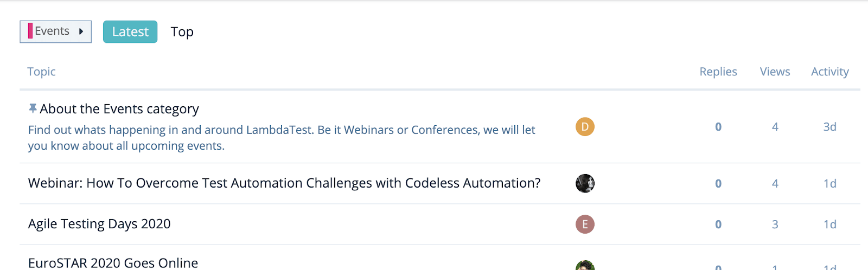Image resolution: width=868 pixels, height=270 pixels.
Task: Switch to the Top tab
Action: (x=182, y=32)
